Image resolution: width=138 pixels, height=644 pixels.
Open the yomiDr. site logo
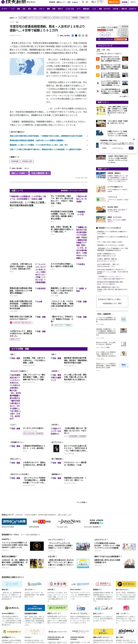click(x=35, y=584)
